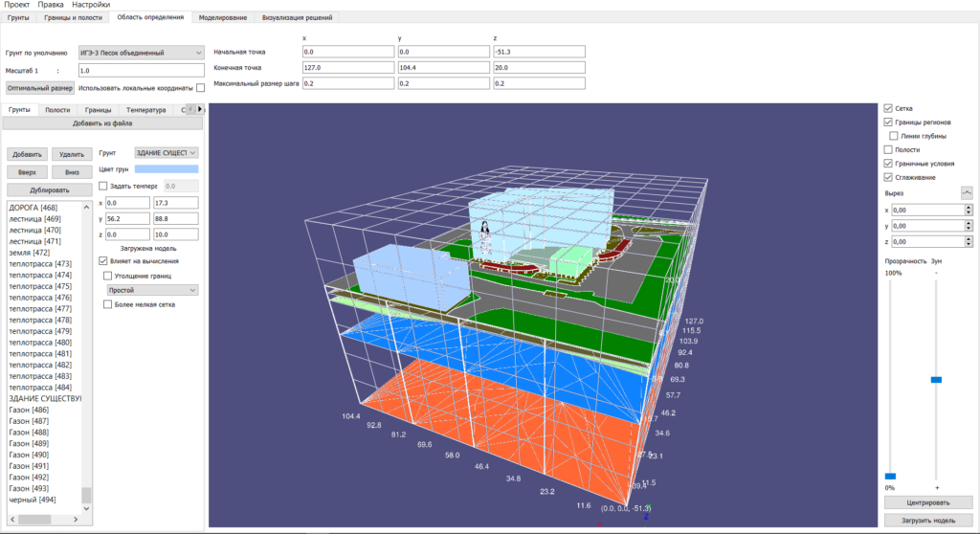Select Газон [486] in the soil list
This screenshot has width=980, height=534.
[29, 410]
